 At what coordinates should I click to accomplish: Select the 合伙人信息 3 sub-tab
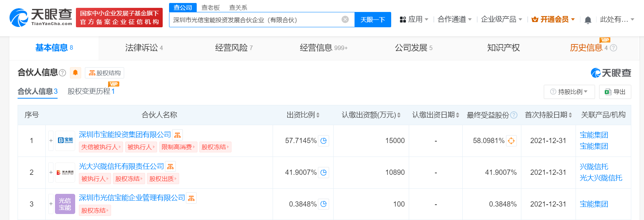37,92
